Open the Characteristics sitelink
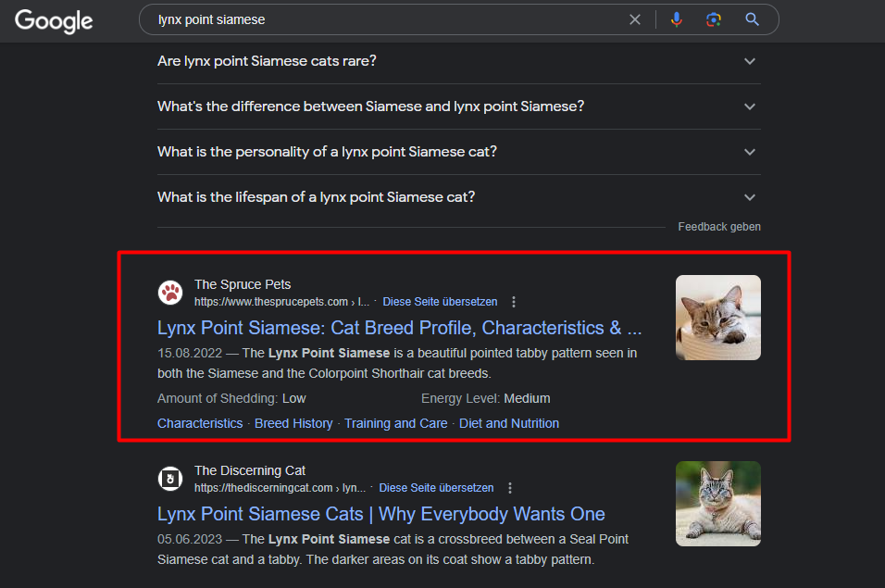 click(x=200, y=423)
